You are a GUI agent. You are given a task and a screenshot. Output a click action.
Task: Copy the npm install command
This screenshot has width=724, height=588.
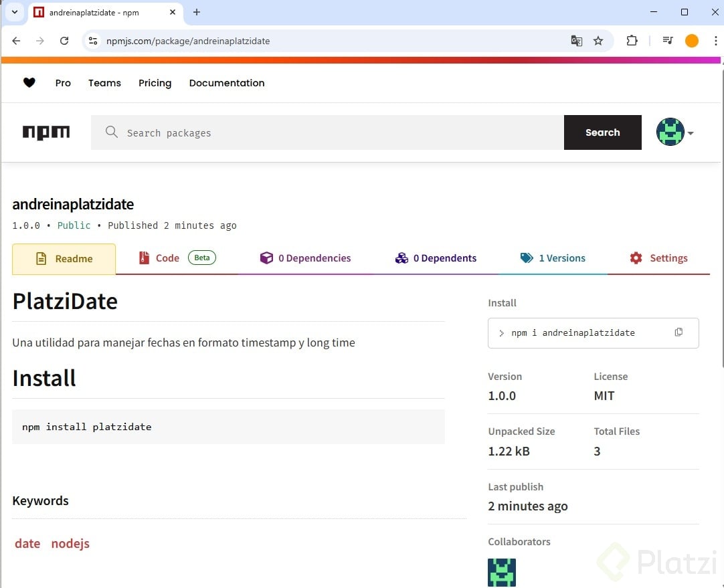(678, 332)
